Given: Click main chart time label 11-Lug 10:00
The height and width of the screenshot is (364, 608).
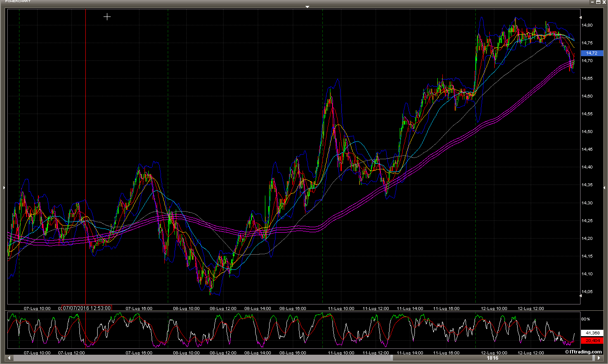Looking at the screenshot, I should (x=341, y=309).
